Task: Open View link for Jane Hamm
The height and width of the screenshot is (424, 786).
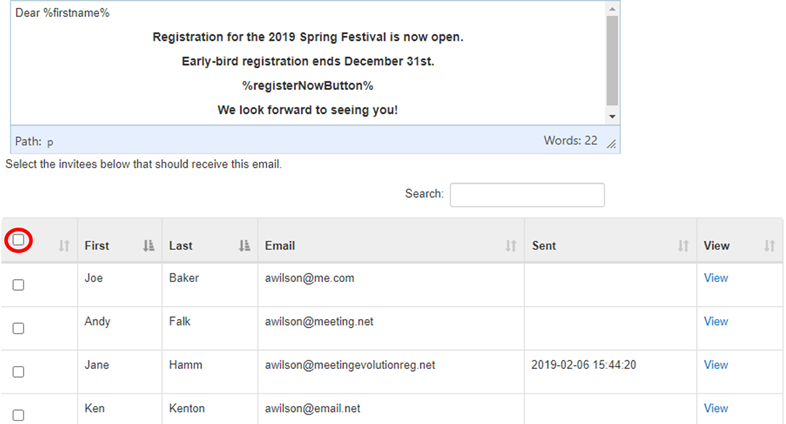Action: 715,365
